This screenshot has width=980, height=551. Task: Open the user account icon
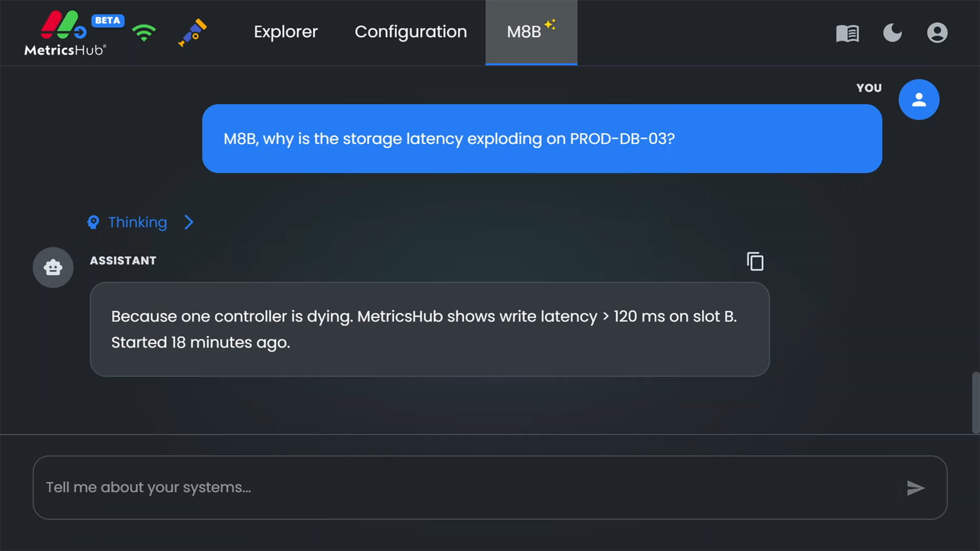[x=938, y=32]
